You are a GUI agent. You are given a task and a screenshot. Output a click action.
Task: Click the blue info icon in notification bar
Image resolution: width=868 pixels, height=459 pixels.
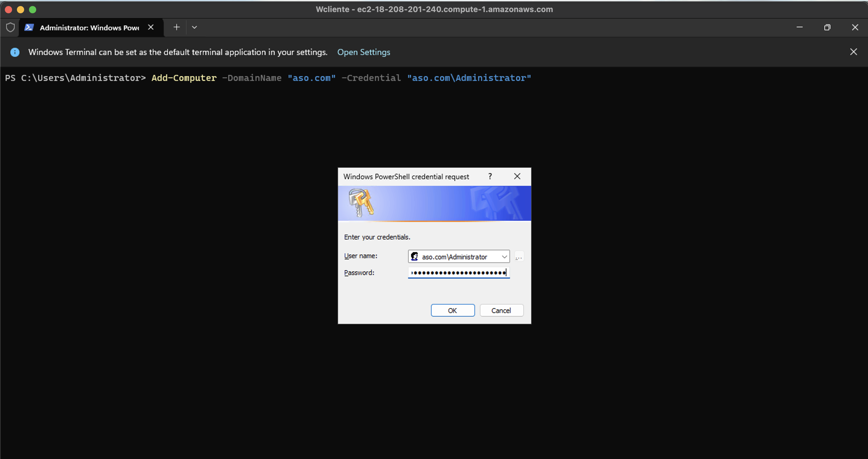coord(15,52)
